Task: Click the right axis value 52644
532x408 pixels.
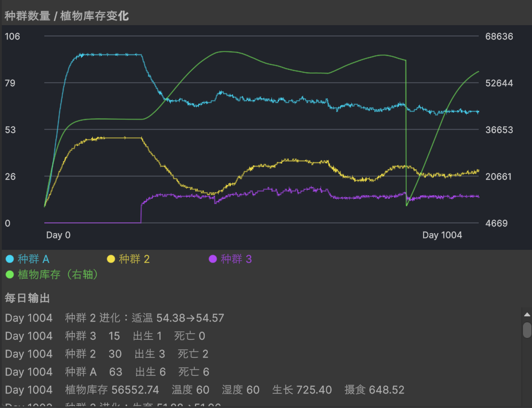Action: [499, 83]
